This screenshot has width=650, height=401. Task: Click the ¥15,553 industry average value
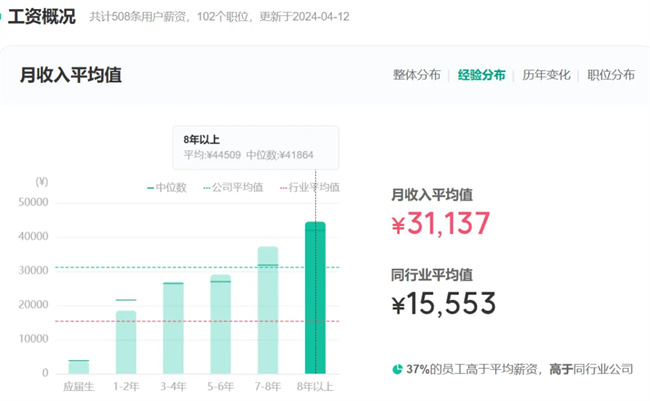click(x=443, y=304)
